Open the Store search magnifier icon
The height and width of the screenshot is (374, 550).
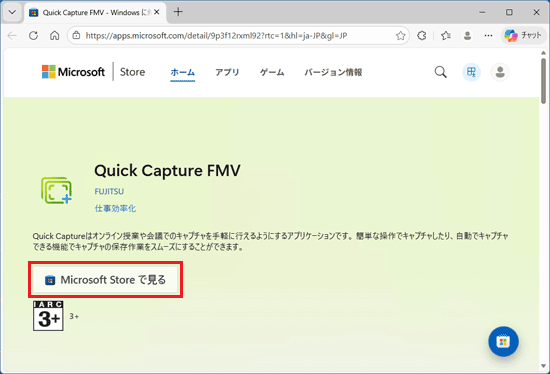click(x=441, y=72)
